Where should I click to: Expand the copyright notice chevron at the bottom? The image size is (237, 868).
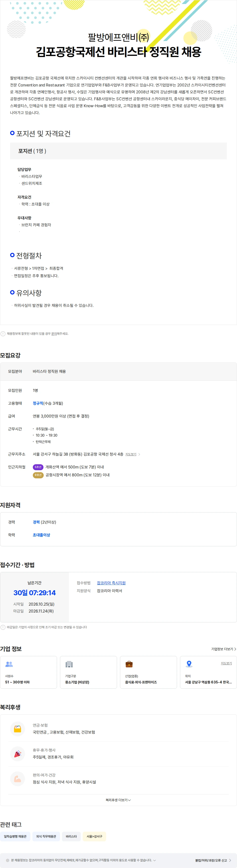[x=155, y=860]
